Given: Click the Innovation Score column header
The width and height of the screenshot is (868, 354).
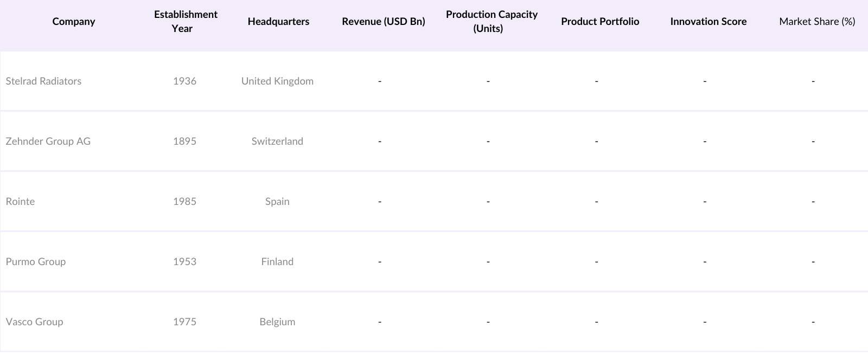Looking at the screenshot, I should pyautogui.click(x=708, y=22).
